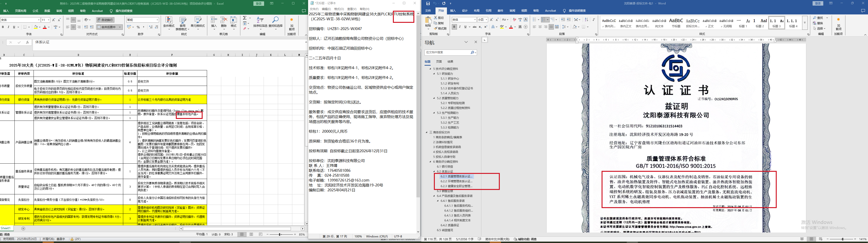Go to 6.2.1 质量管理体系认证 heading in navigation
868x243 pixels.
pos(456,176)
